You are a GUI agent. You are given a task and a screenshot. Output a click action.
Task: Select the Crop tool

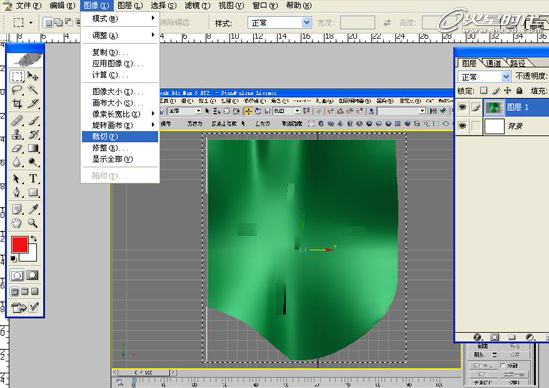tap(16, 104)
